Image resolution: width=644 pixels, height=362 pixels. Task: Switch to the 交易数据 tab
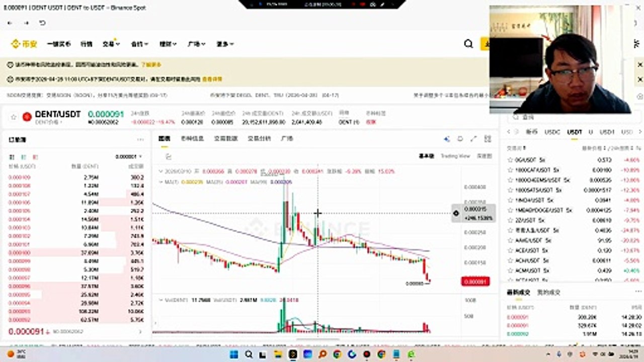pyautogui.click(x=225, y=138)
